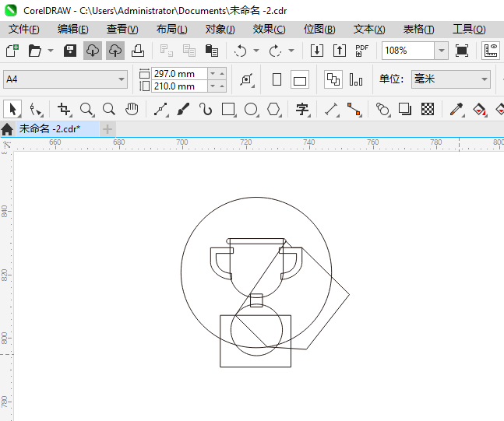The image size is (504, 421).
Task: Select the Eyedropper tool
Action: coord(458,109)
